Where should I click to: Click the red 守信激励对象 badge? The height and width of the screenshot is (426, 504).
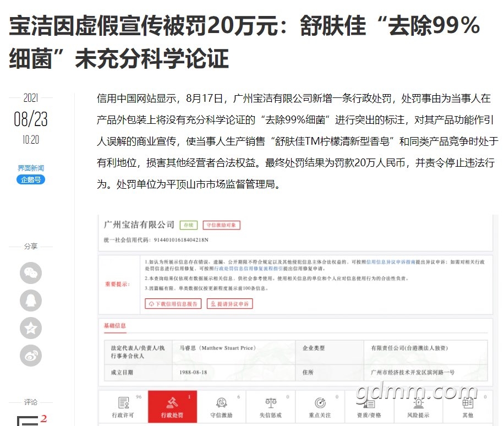[x=222, y=225]
